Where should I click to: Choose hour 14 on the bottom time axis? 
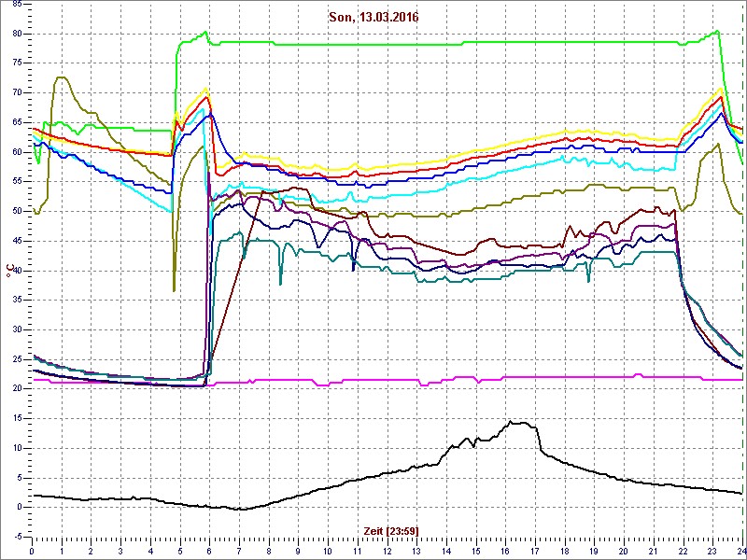(446, 552)
